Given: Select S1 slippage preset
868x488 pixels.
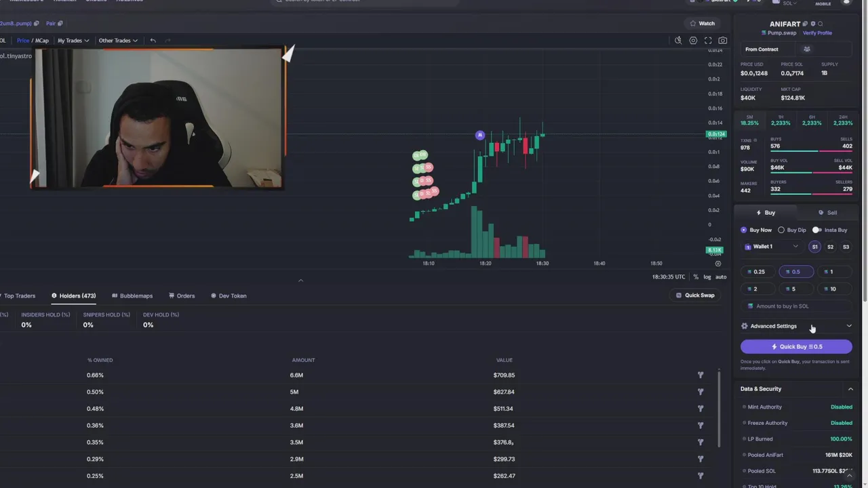Looking at the screenshot, I should [815, 247].
